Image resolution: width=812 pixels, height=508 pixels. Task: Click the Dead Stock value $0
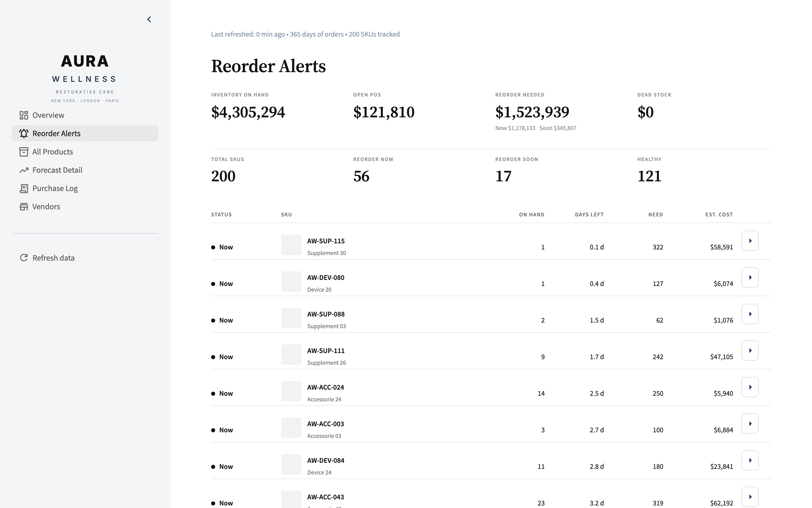click(646, 112)
